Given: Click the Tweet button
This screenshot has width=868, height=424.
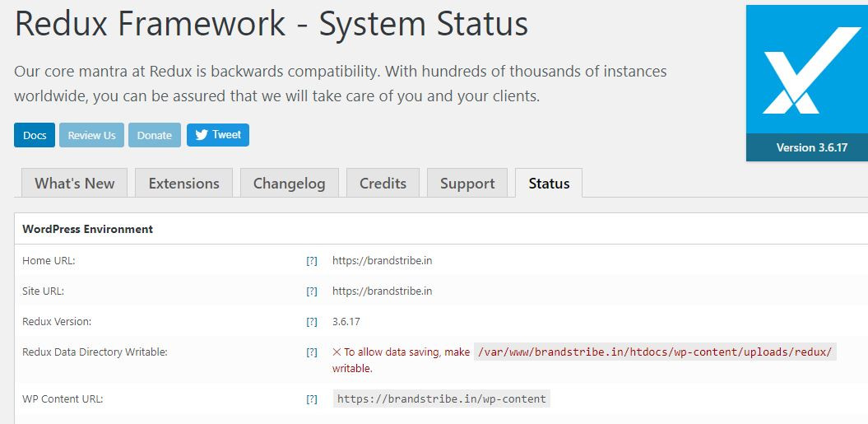Looking at the screenshot, I should (217, 135).
